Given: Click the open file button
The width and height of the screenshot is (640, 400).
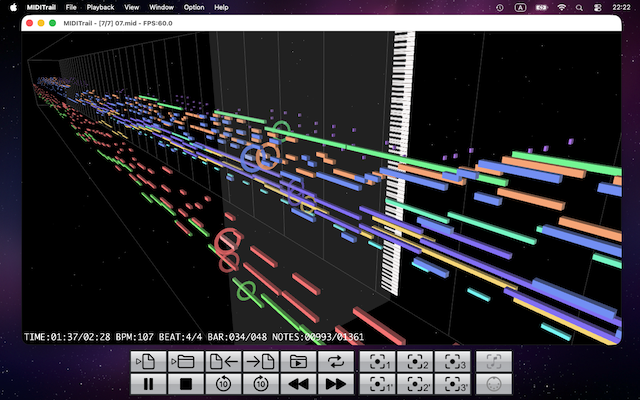Looking at the screenshot, I should pyautogui.click(x=148, y=361).
